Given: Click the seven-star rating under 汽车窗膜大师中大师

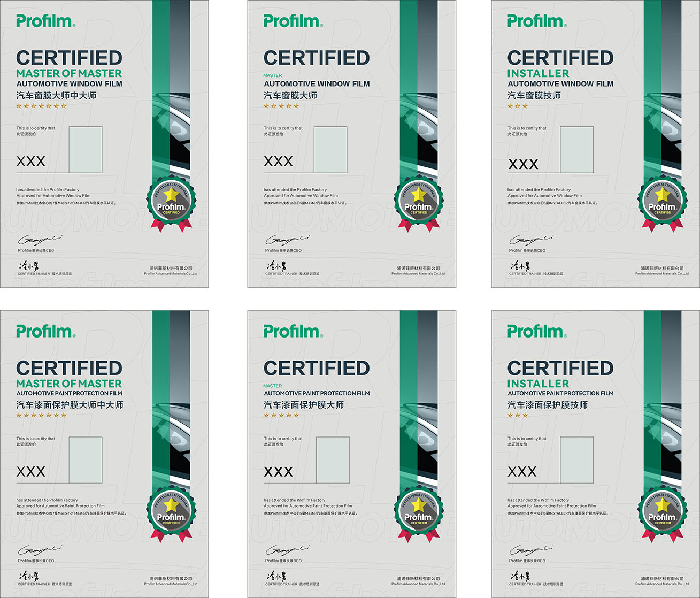Looking at the screenshot, I should 42,106.
